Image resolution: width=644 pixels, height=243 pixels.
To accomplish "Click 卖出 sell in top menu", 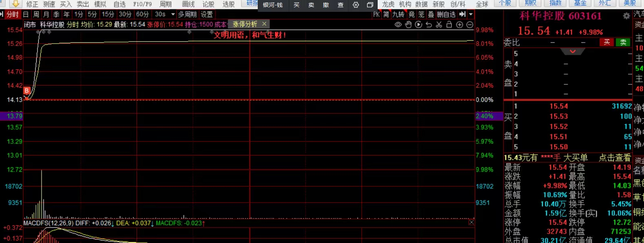I will (83, 4).
